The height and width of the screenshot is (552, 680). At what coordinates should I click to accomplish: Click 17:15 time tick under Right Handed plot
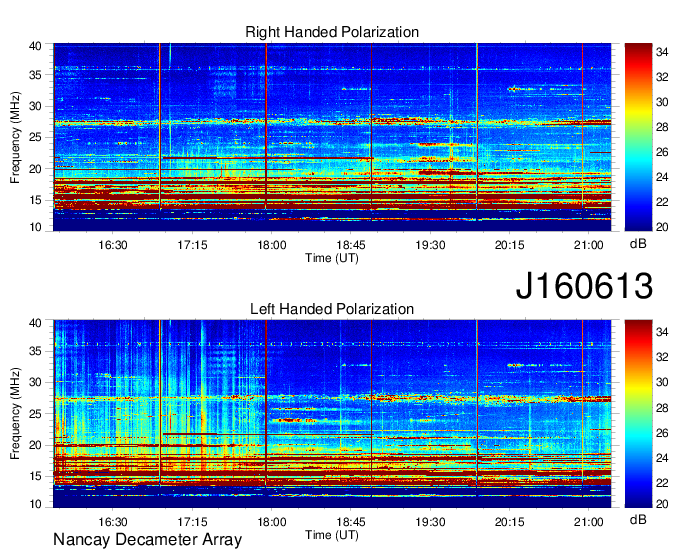tap(192, 245)
